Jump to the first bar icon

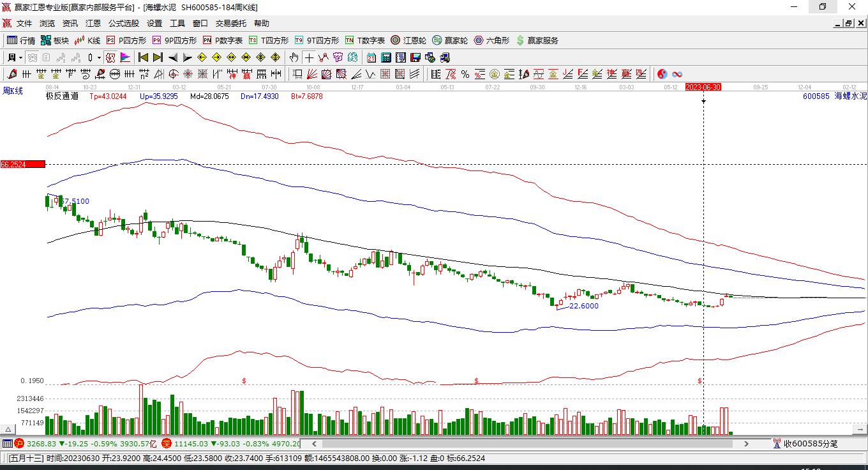pos(143,57)
